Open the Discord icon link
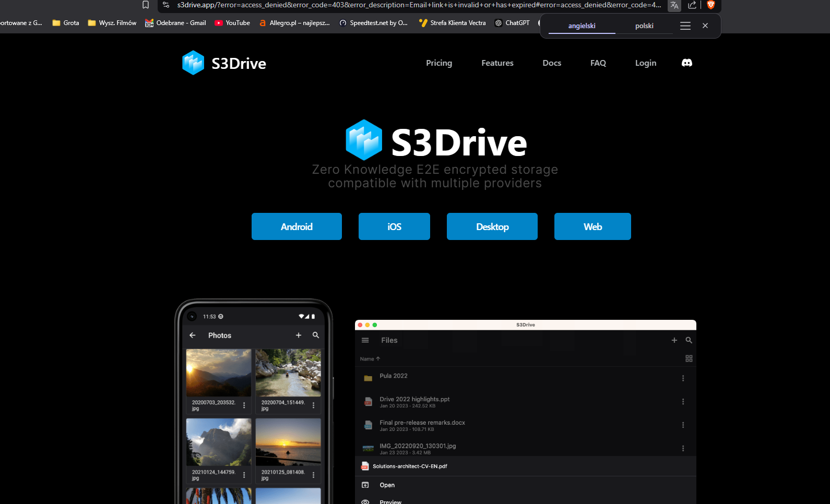Viewport: 830px width, 504px height. (x=687, y=63)
